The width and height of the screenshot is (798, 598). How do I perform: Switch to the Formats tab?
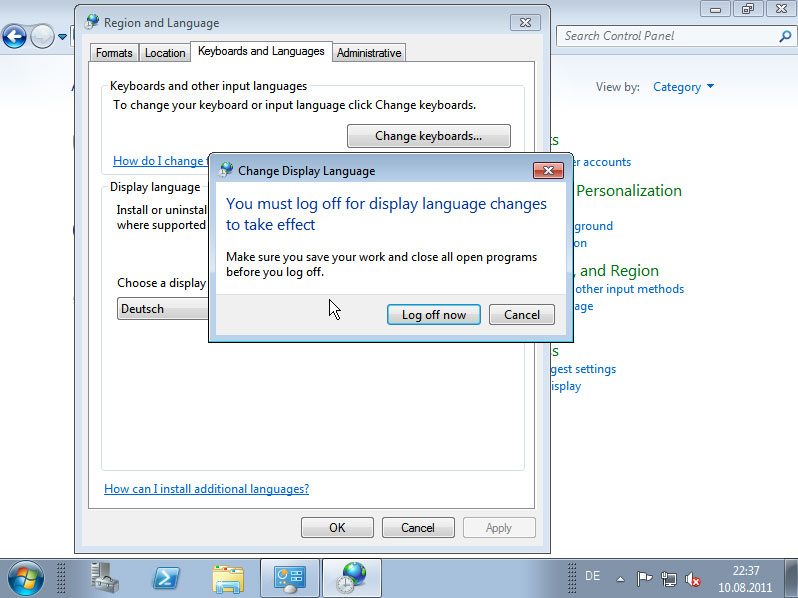click(115, 53)
